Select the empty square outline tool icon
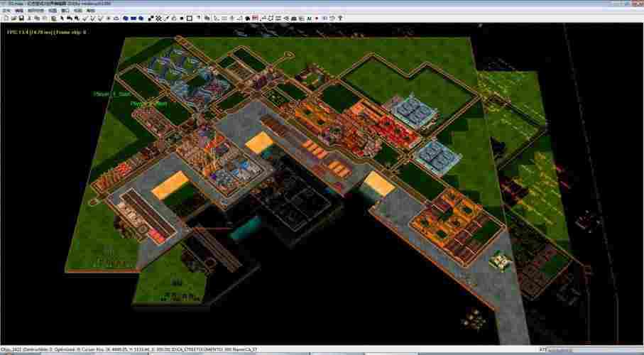 [x=190, y=18]
